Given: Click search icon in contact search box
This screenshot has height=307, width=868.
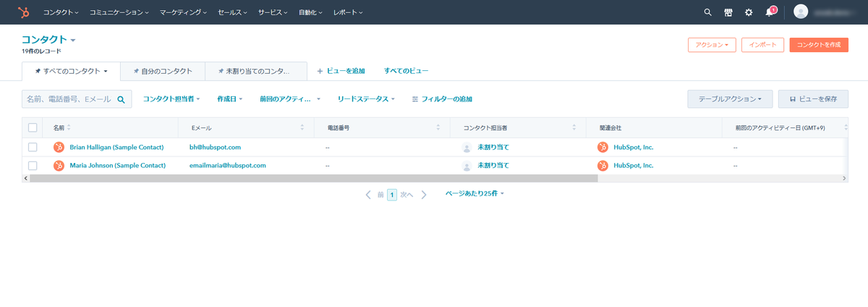Looking at the screenshot, I should tap(122, 99).
